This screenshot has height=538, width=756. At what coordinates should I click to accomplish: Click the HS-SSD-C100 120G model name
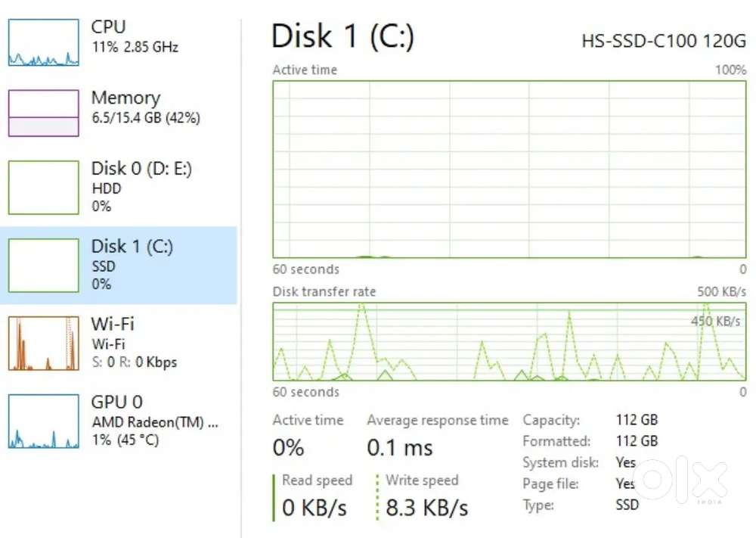[663, 40]
